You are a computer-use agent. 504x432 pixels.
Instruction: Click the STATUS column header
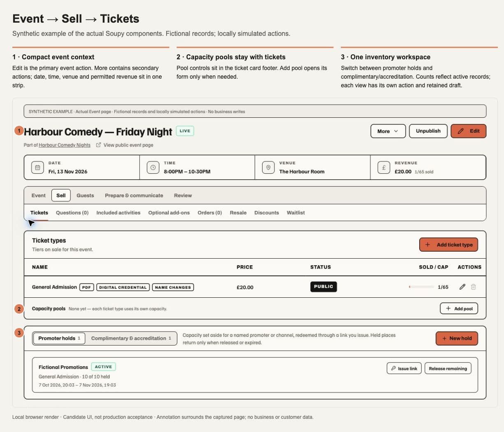coord(321,267)
